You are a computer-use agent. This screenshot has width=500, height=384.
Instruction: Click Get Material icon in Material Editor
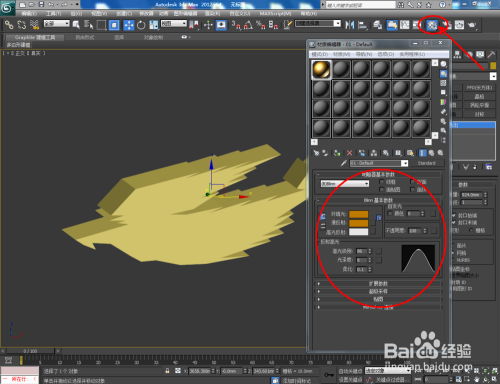tap(316, 153)
